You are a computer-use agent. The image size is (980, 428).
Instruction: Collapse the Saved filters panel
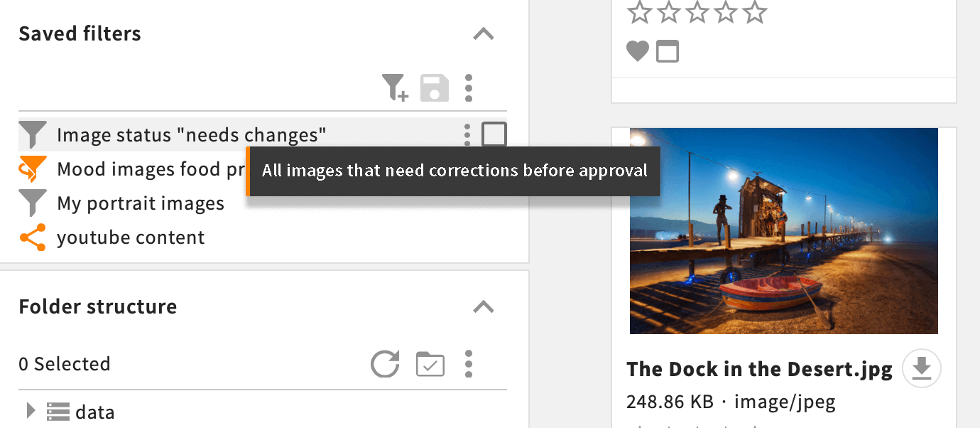pos(484,33)
